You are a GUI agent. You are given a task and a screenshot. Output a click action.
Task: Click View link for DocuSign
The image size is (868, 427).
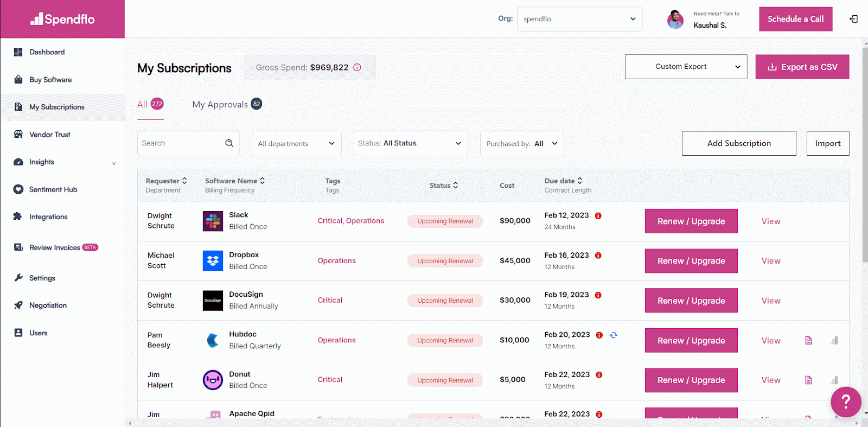(x=771, y=301)
